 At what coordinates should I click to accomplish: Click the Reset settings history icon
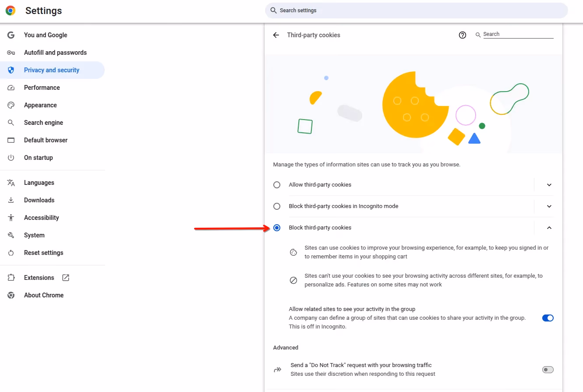click(11, 253)
